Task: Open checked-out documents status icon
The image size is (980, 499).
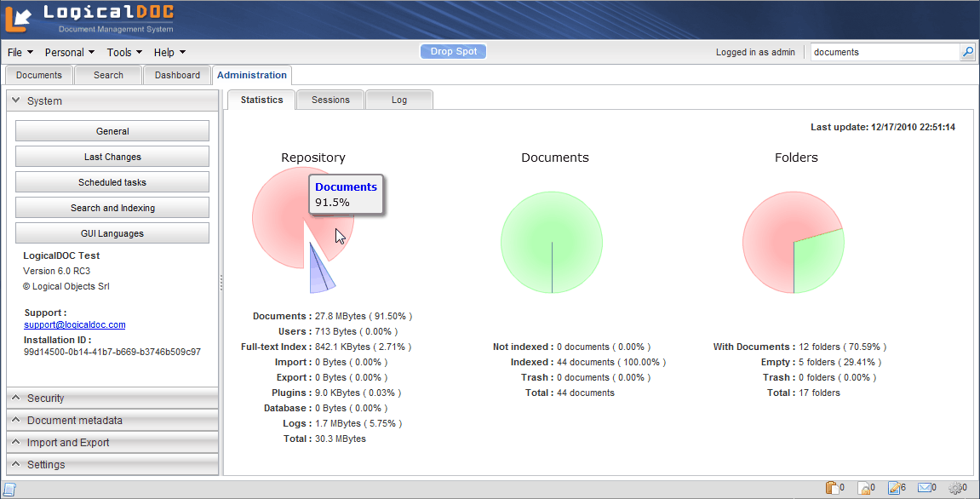Action: pyautogui.click(x=893, y=488)
